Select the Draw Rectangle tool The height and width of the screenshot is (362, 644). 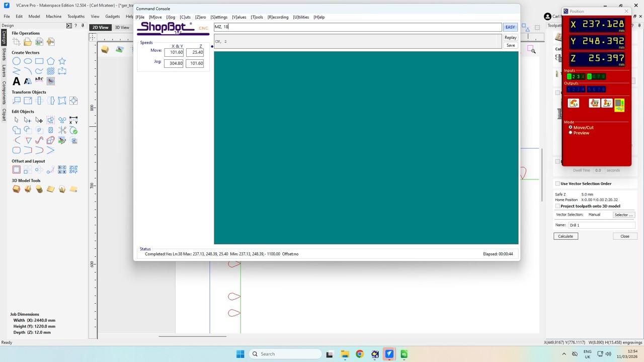pyautogui.click(x=39, y=61)
